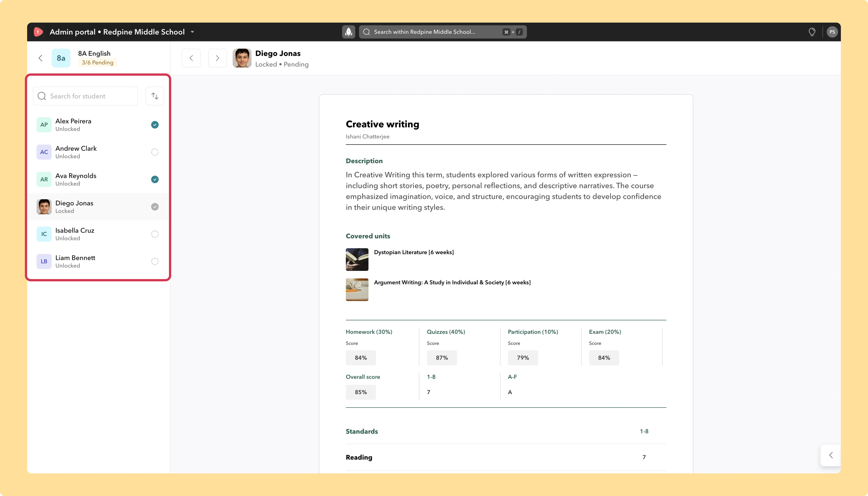Click the lightbulb tips icon
This screenshot has width=868, height=496.
[x=812, y=32]
